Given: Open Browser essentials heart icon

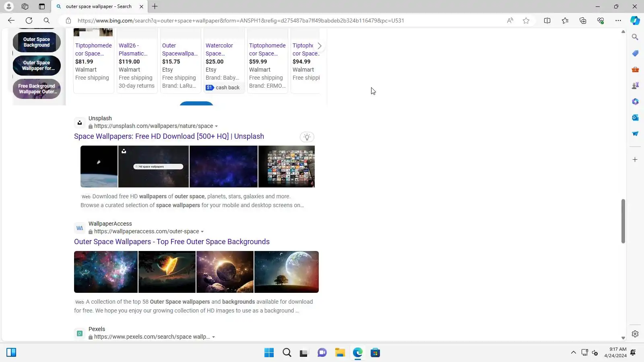Looking at the screenshot, I should click(601, 21).
